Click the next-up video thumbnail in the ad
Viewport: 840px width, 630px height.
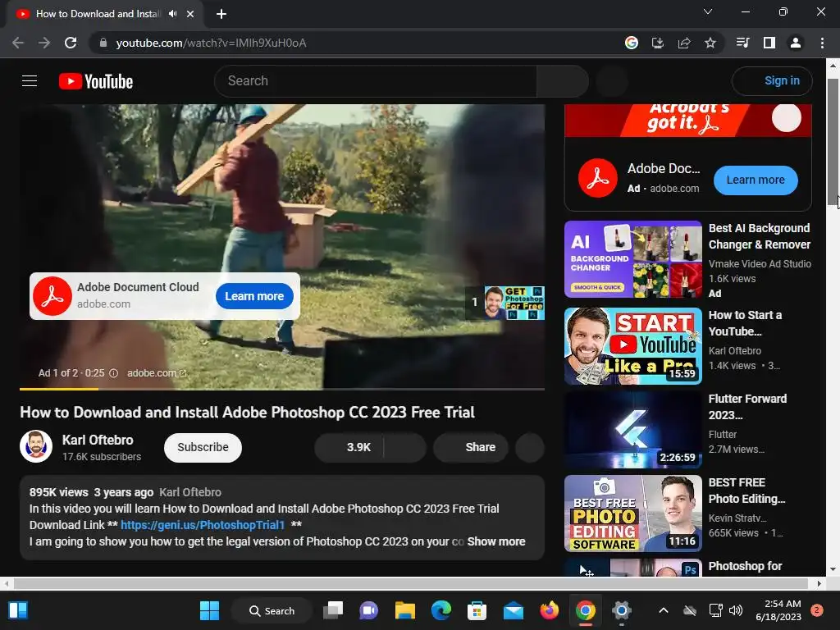coord(514,303)
